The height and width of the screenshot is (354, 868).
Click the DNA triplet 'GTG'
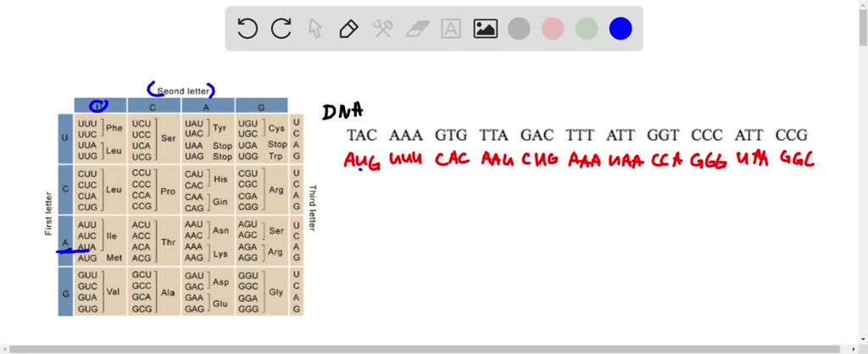click(451, 135)
